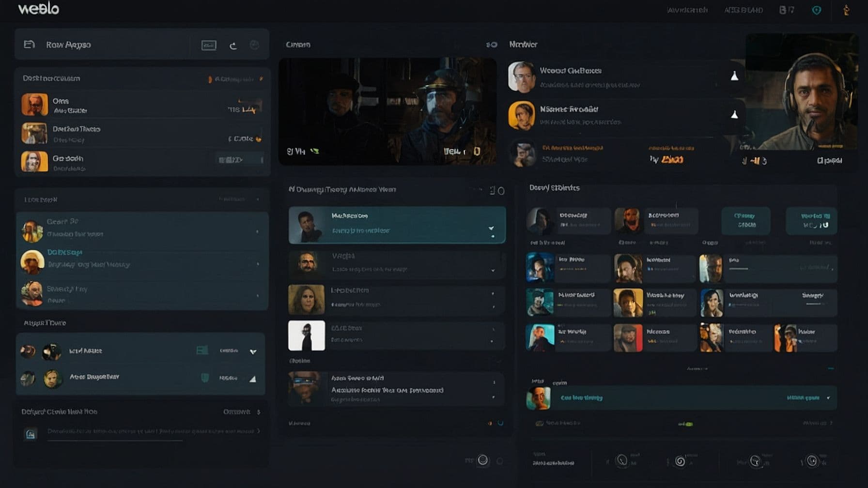
Task: Click the document icon in bottom-left Defipro panel
Action: coord(31,434)
